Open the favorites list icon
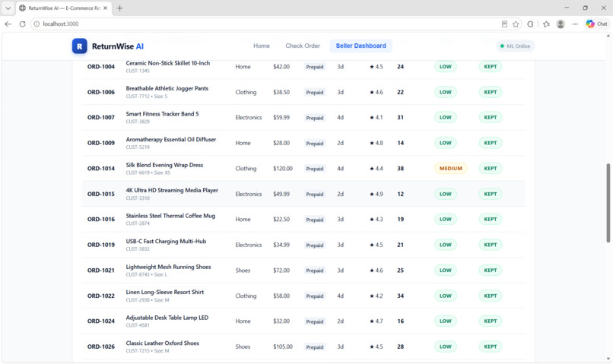The width and height of the screenshot is (613, 364). [546, 24]
